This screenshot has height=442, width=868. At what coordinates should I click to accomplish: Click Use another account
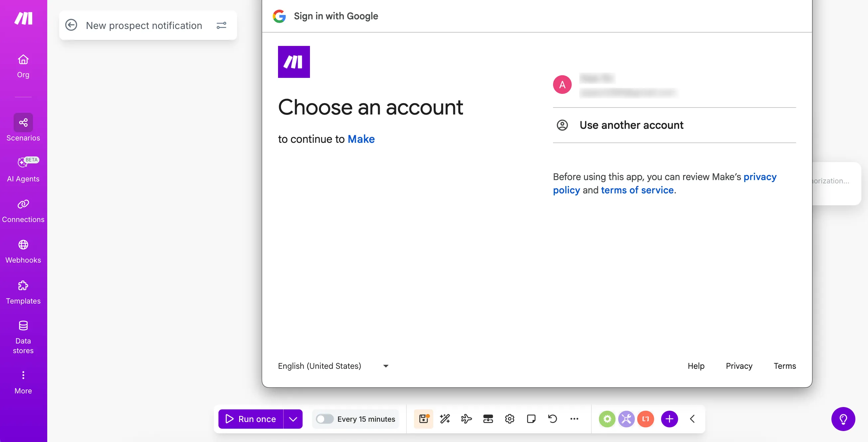[x=674, y=125]
